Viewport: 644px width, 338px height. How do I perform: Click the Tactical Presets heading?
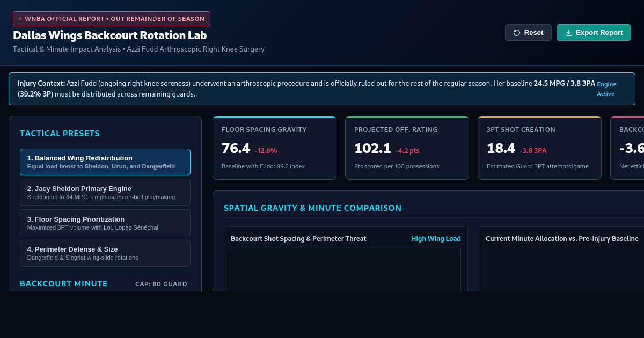(60, 134)
